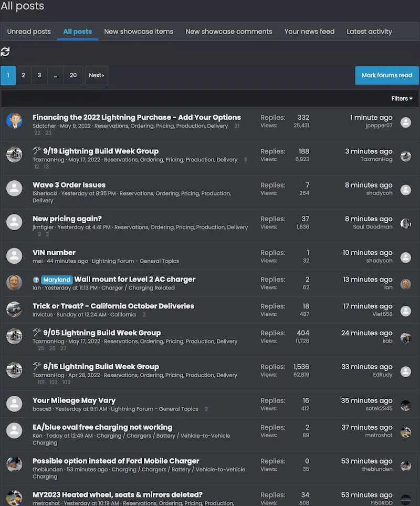420x506 pixels.
Task: Open the ellipsis page jump button
Action: coord(56,75)
